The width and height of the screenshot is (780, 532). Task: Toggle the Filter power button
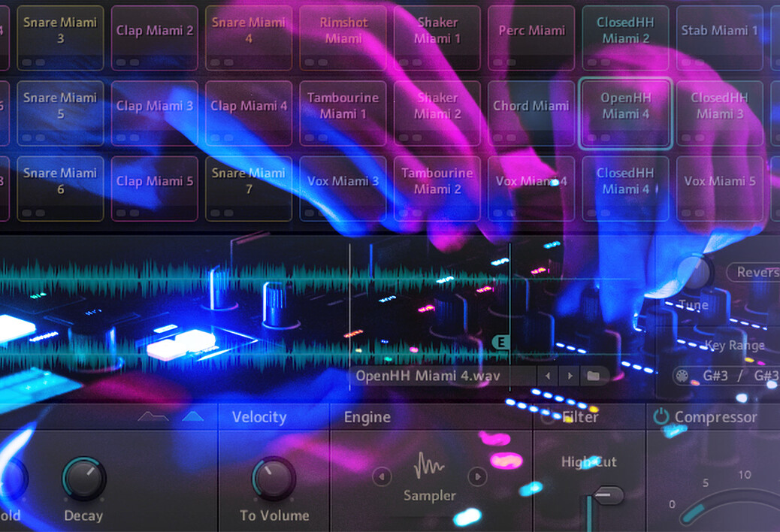point(548,417)
